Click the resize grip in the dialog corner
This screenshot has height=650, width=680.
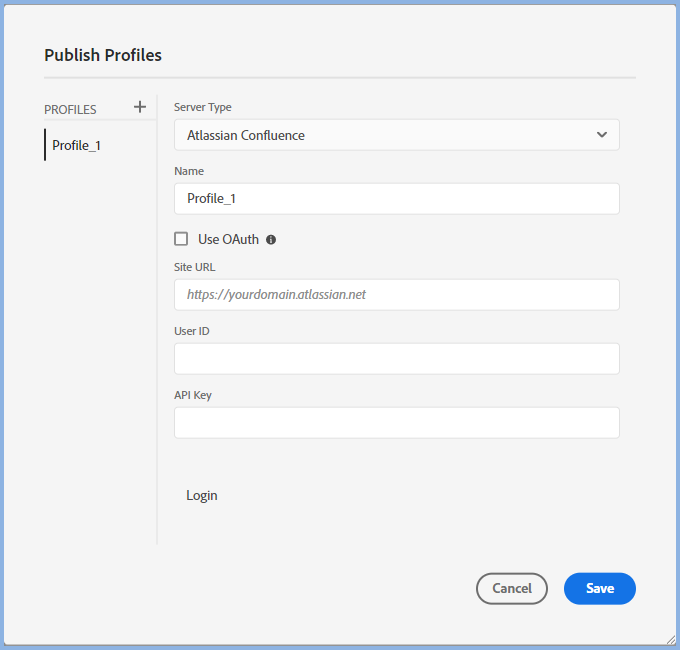click(669, 638)
